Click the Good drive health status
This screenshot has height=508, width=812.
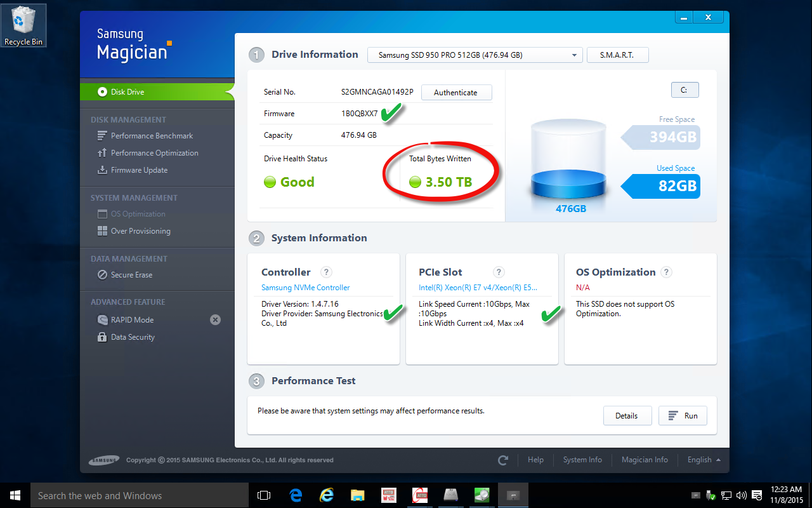pos(289,182)
